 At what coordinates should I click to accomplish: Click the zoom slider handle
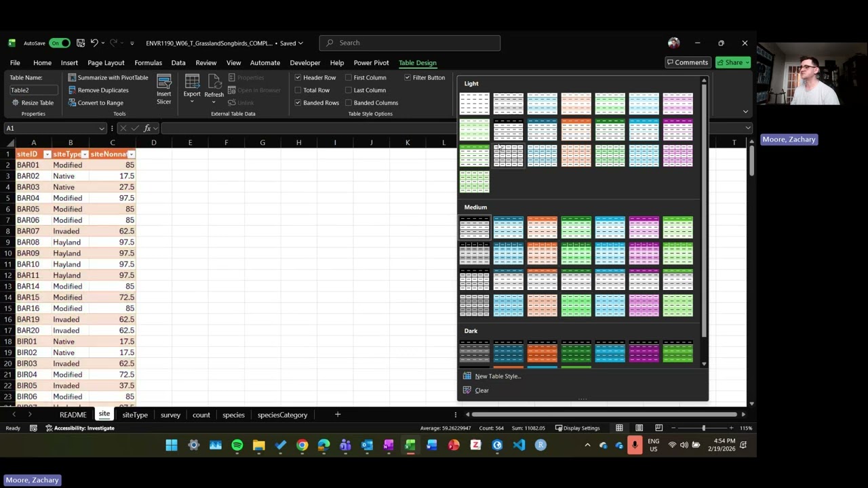pyautogui.click(x=703, y=428)
